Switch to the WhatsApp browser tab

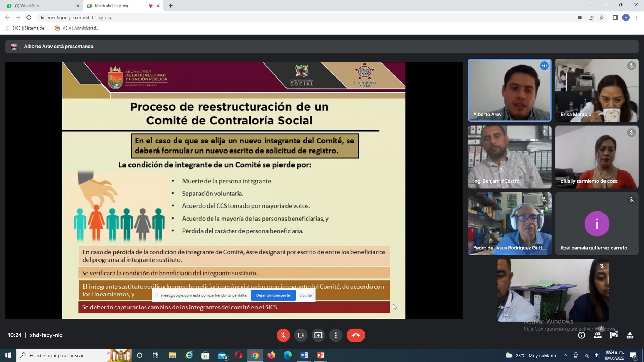tap(42, 6)
